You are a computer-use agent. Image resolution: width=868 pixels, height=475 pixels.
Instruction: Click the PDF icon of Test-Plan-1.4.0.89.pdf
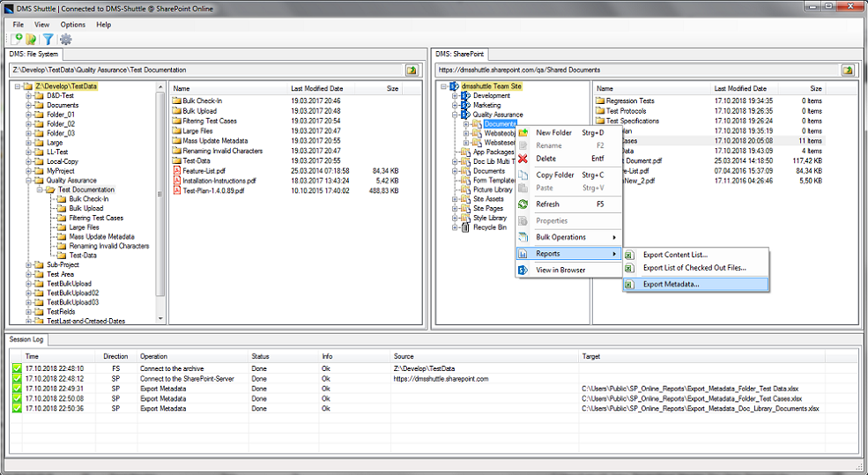point(177,190)
